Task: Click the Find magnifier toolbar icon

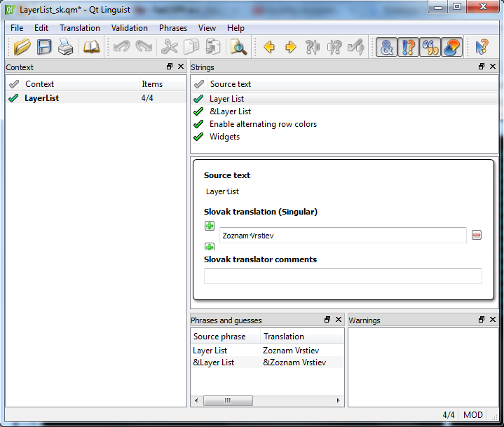Action: [238, 47]
